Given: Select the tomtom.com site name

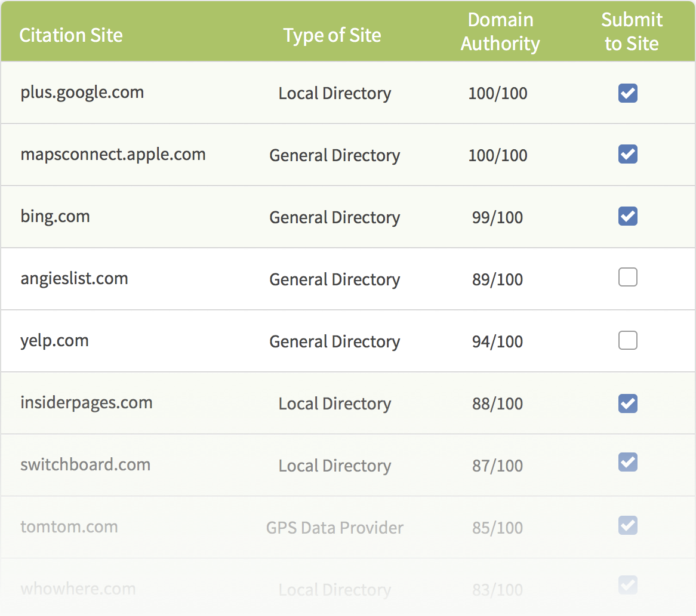Looking at the screenshot, I should pyautogui.click(x=69, y=527).
